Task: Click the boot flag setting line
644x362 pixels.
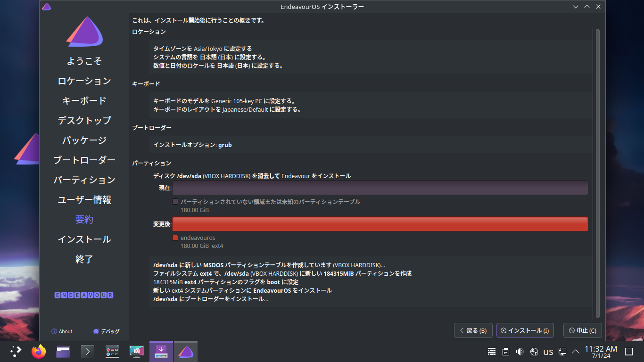Action: [226, 282]
